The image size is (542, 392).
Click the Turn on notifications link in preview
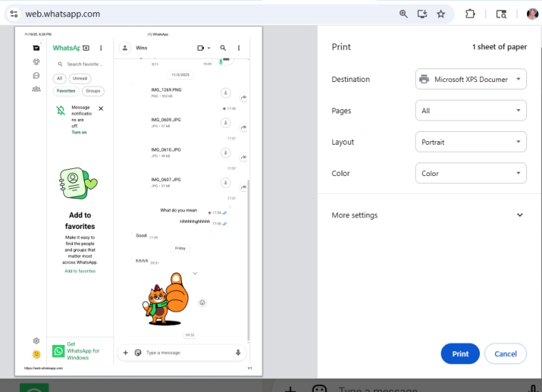(x=79, y=133)
